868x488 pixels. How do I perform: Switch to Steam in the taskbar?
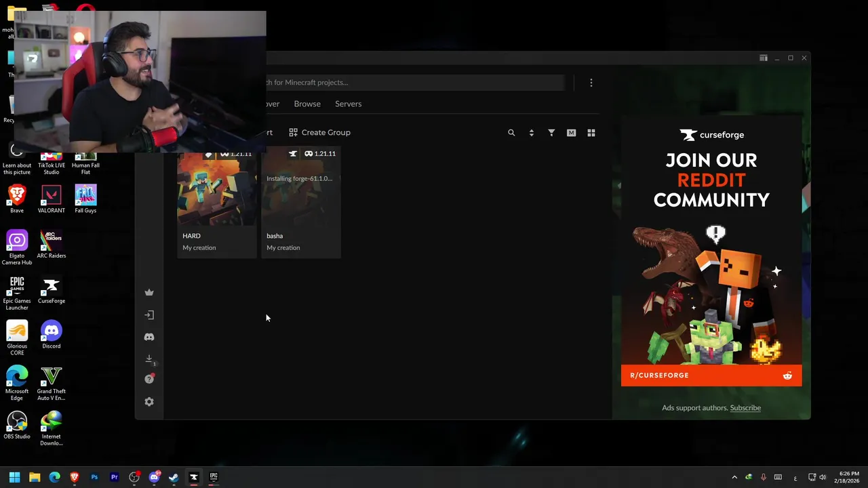174,477
